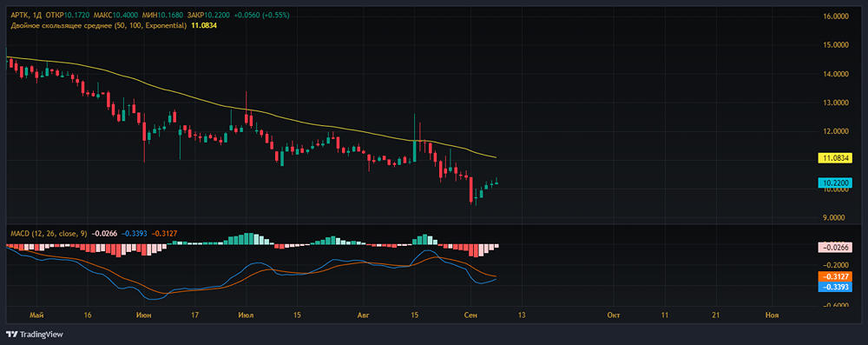The height and width of the screenshot is (345, 868).
Task: Click the Май label on time axis
Action: [x=37, y=315]
